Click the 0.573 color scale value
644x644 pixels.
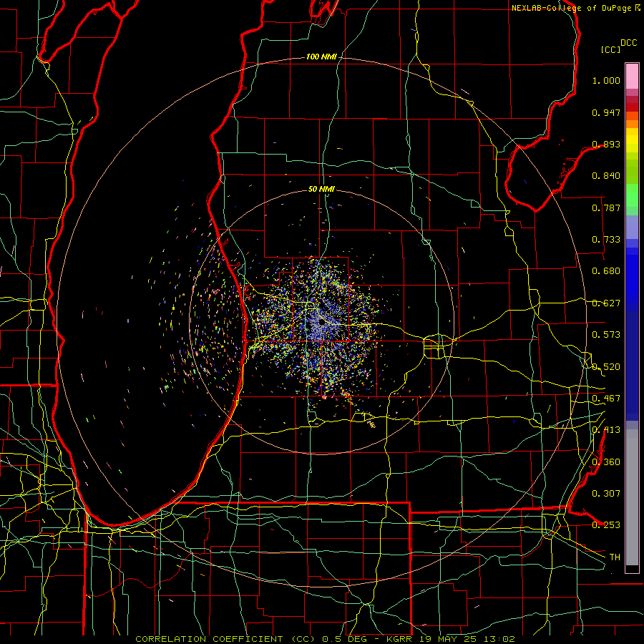tap(606, 335)
